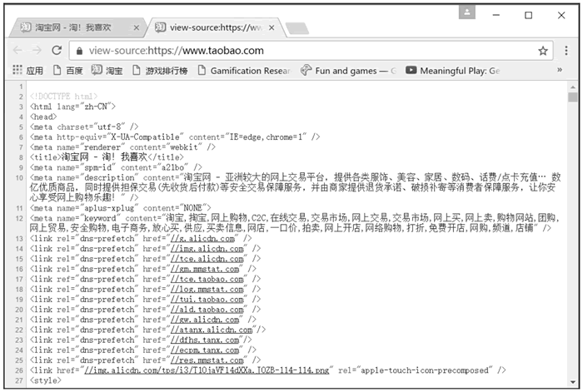583x392 pixels.
Task: Click the user profile icon in title bar
Action: click(x=467, y=12)
